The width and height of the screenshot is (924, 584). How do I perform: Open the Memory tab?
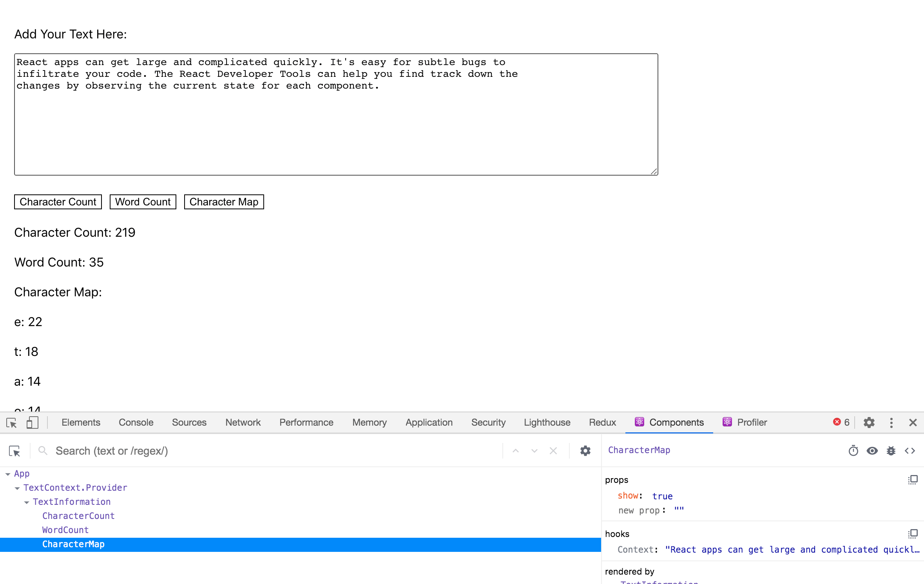pyautogui.click(x=370, y=423)
